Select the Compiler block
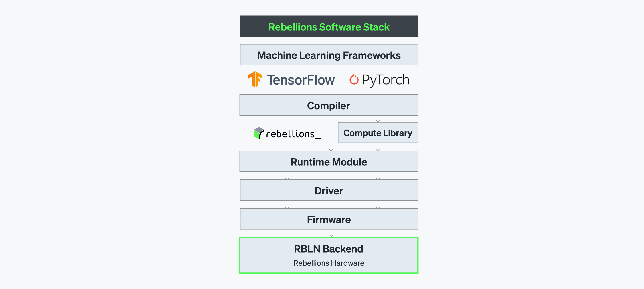 [329, 105]
